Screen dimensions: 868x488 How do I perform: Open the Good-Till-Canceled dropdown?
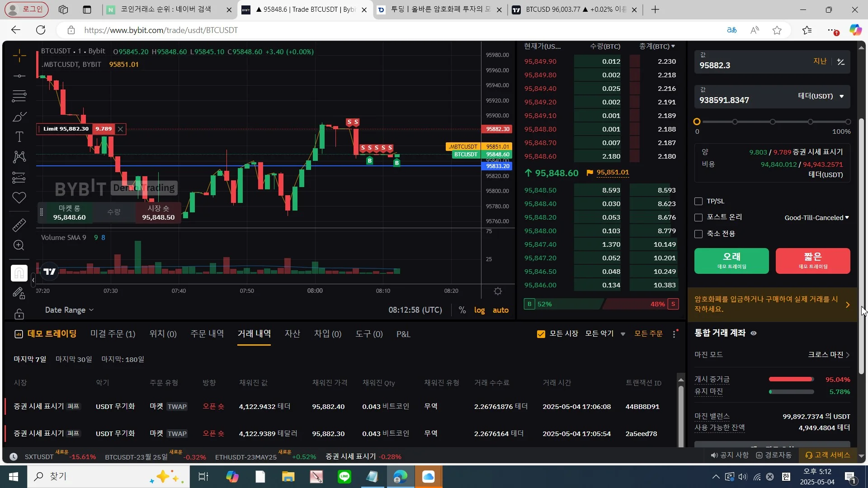pyautogui.click(x=816, y=218)
